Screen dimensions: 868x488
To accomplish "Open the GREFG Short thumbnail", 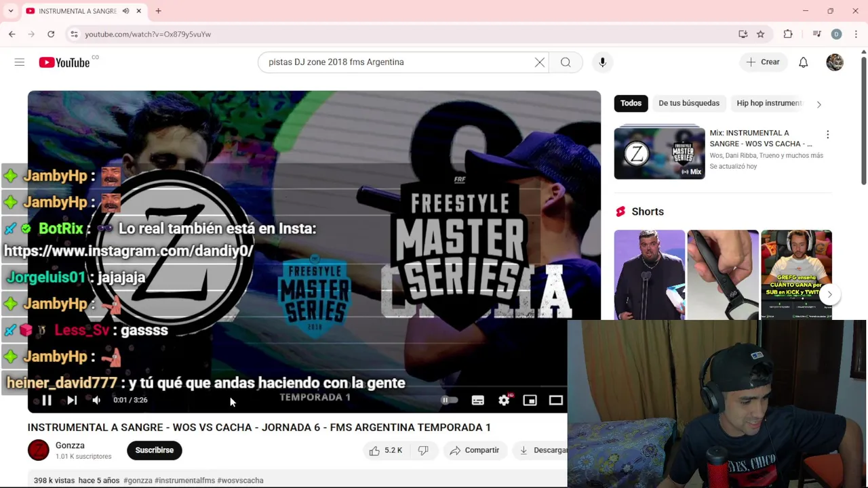I will tap(796, 274).
